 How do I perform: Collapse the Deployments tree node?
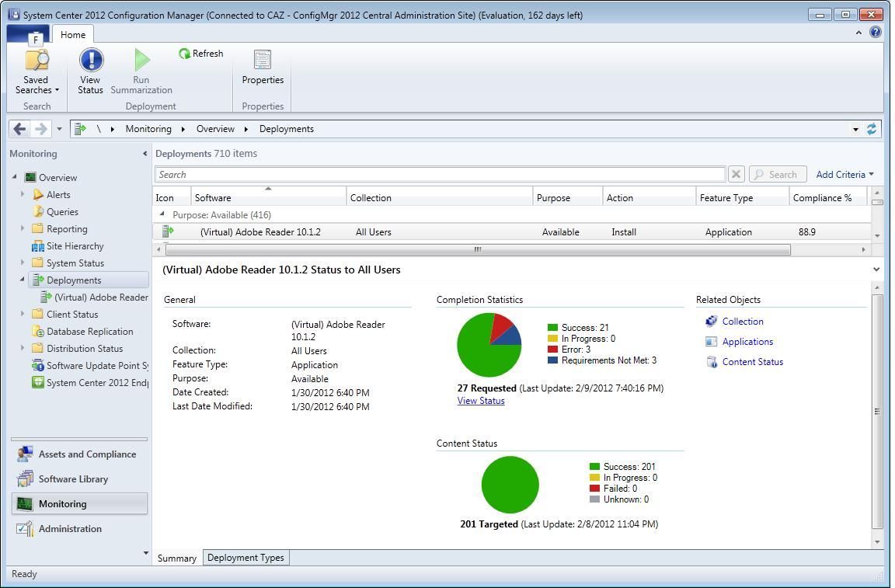click(23, 280)
